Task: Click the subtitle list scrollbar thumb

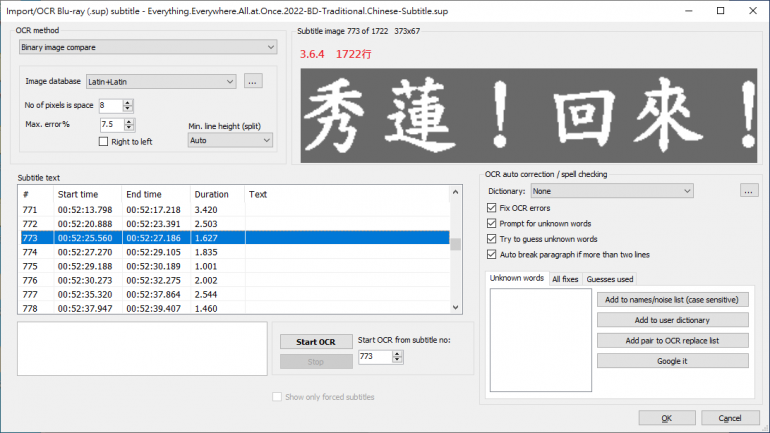Action: (455, 244)
